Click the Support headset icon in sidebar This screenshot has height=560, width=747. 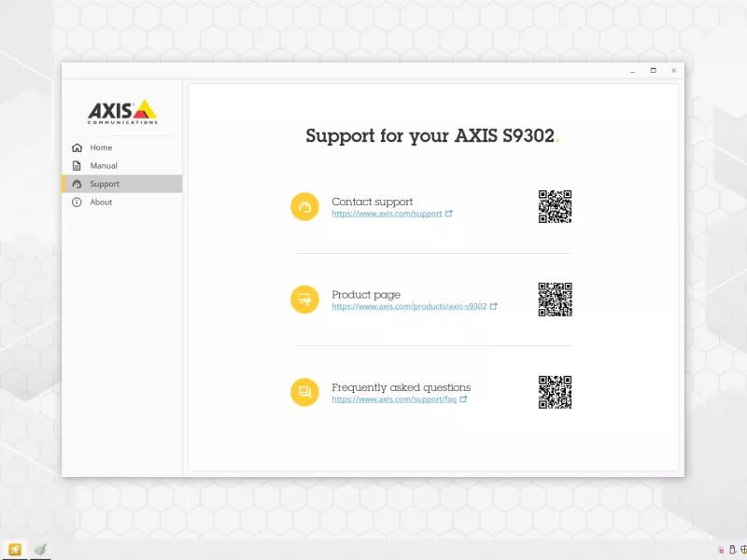77,184
